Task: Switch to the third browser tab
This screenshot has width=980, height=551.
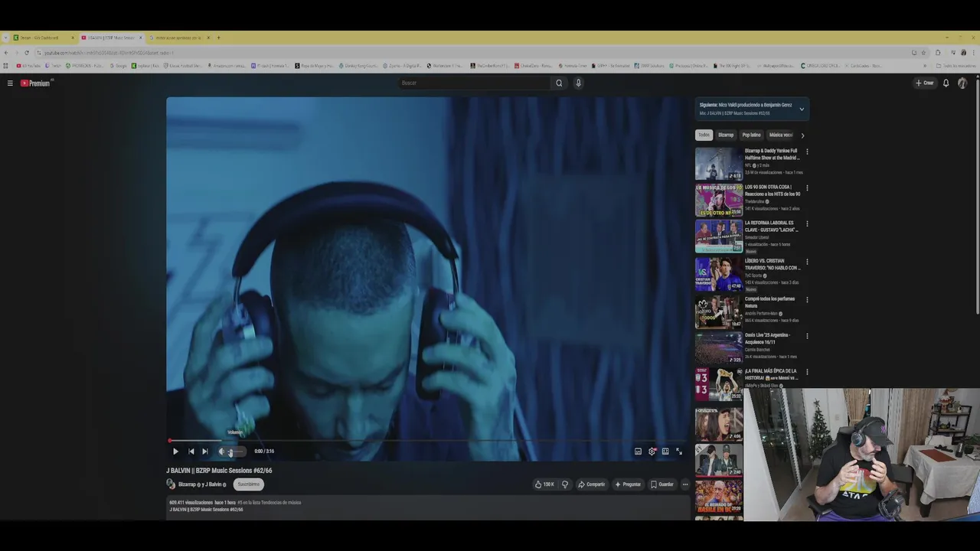Action: point(180,37)
